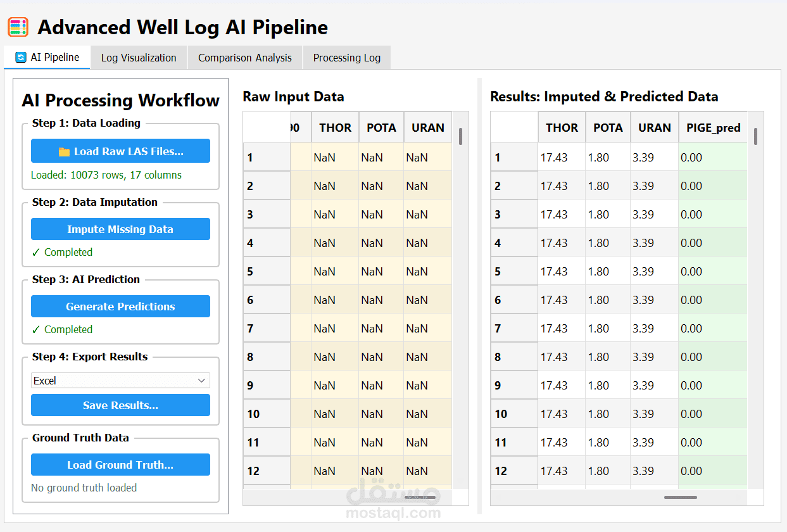Click the app logo icon in title

click(18, 27)
